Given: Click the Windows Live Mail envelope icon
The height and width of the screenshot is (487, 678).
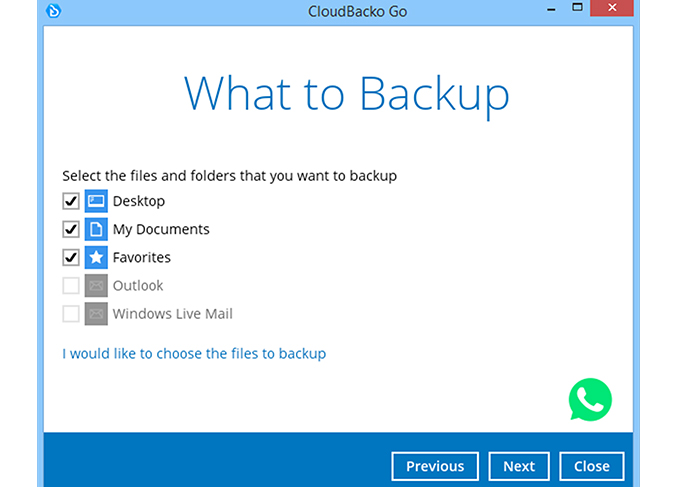Looking at the screenshot, I should point(96,314).
